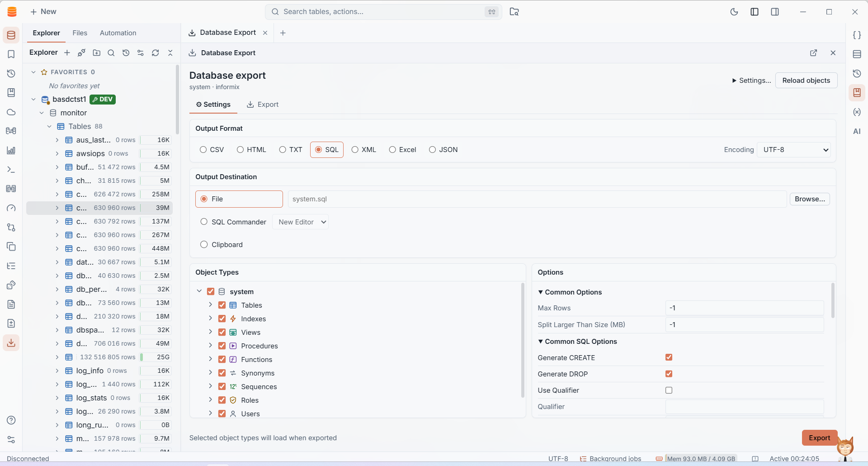Open the curly braces icon on right sidebar

click(x=857, y=35)
